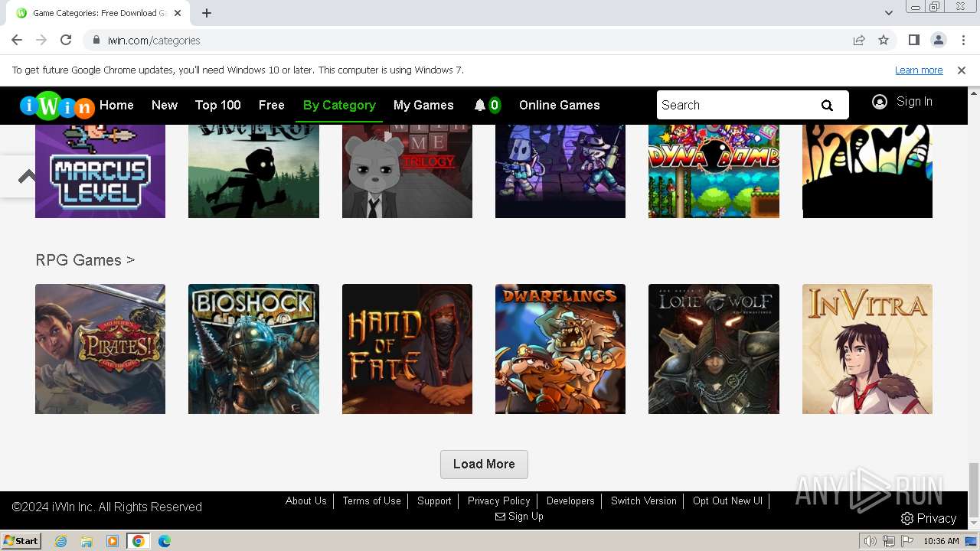
Task: Click the address bar URL
Action: pos(154,41)
